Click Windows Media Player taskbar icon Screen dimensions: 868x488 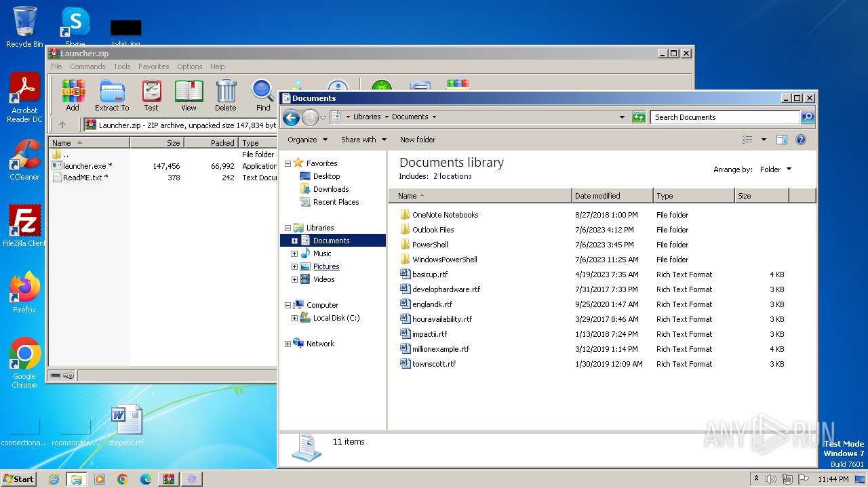(100, 479)
